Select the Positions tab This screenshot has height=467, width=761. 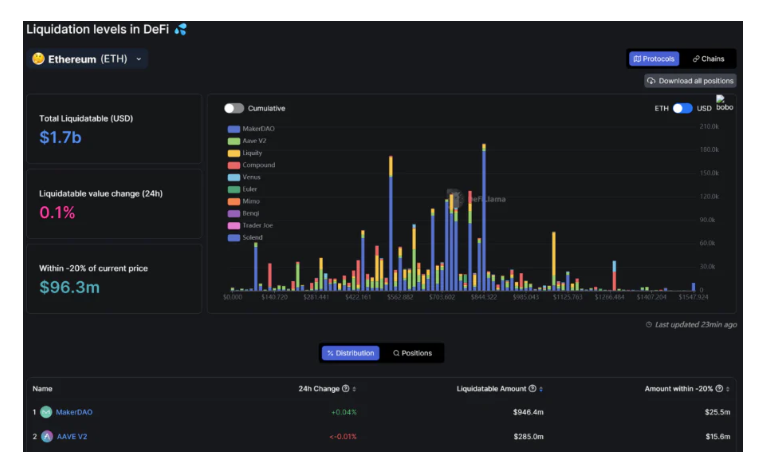(412, 353)
